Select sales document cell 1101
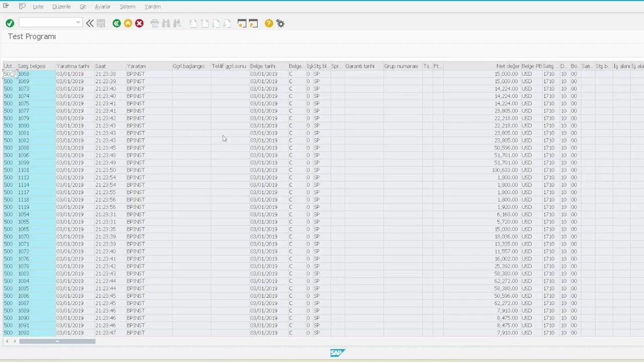This screenshot has width=644, height=362. [36, 170]
